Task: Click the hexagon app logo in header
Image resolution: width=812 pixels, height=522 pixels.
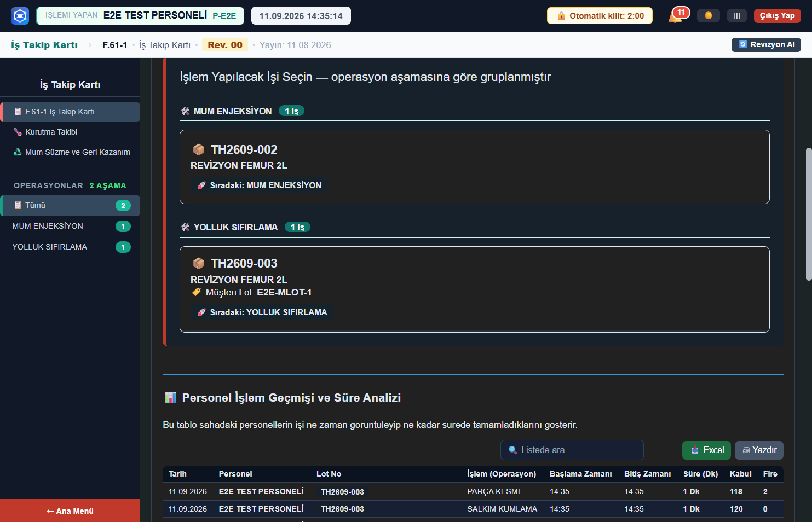Action: click(20, 16)
